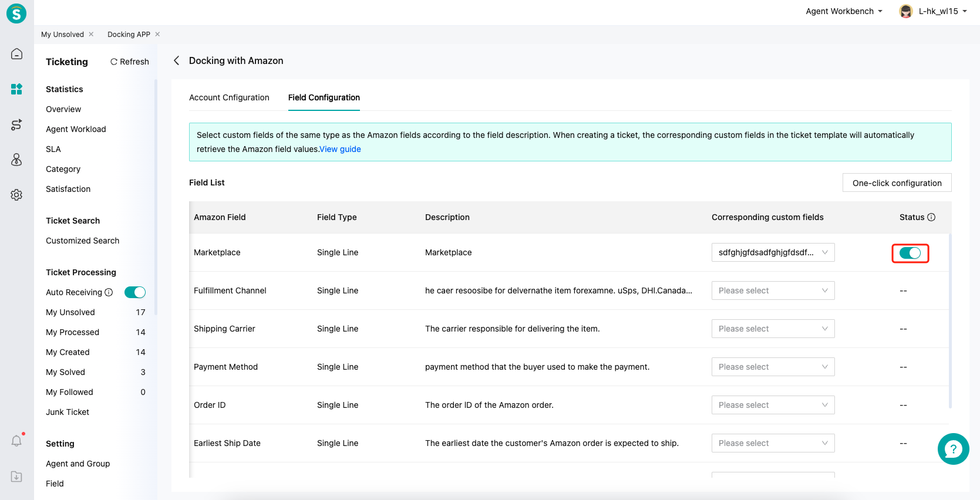Click the Earliest Ship Date field name
The width and height of the screenshot is (980, 500).
click(227, 443)
